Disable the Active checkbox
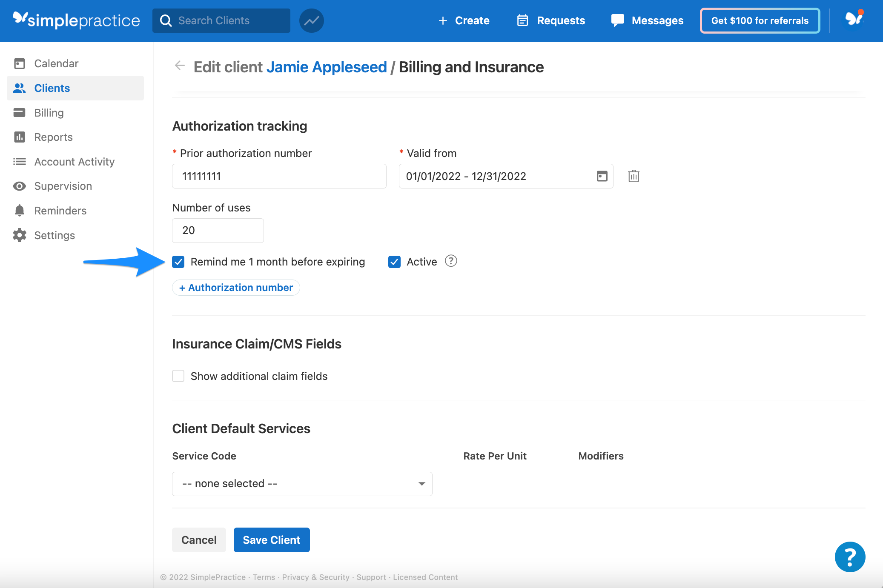883x588 pixels. pyautogui.click(x=394, y=262)
